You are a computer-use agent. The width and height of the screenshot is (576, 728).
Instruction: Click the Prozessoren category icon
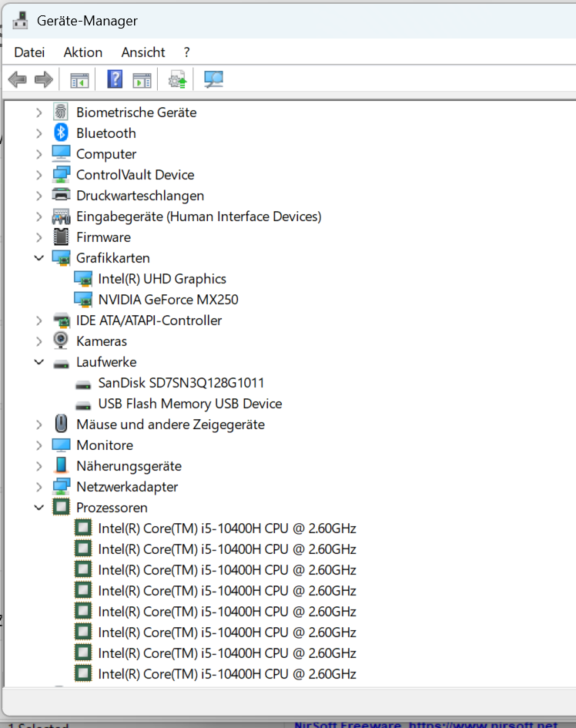point(61,507)
